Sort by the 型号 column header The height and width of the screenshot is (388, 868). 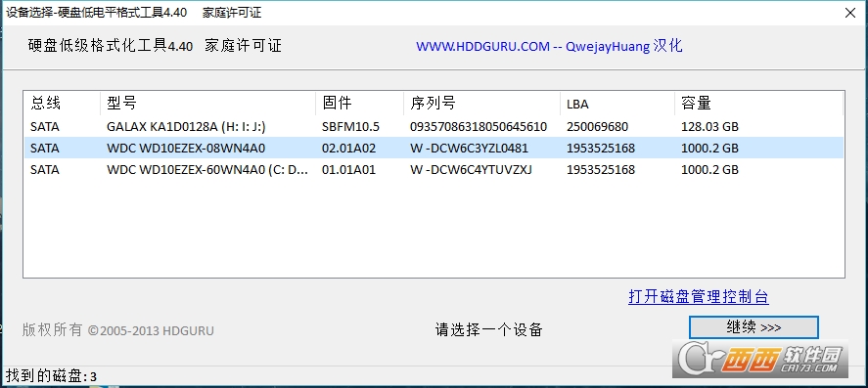(x=207, y=103)
